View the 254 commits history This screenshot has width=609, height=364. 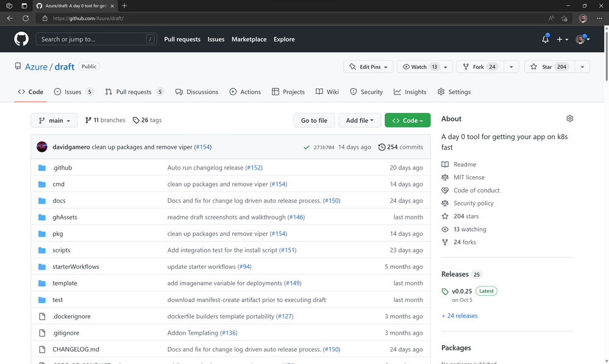pyautogui.click(x=401, y=147)
